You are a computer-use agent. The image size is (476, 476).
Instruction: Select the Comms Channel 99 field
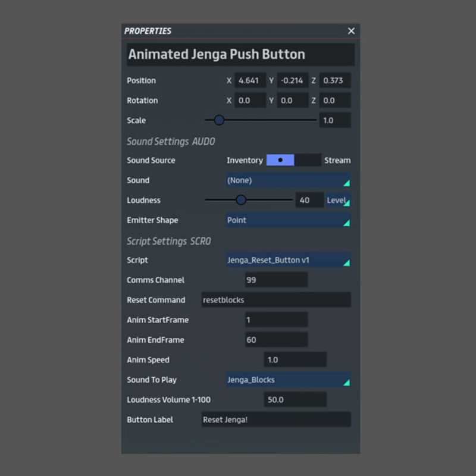click(275, 280)
